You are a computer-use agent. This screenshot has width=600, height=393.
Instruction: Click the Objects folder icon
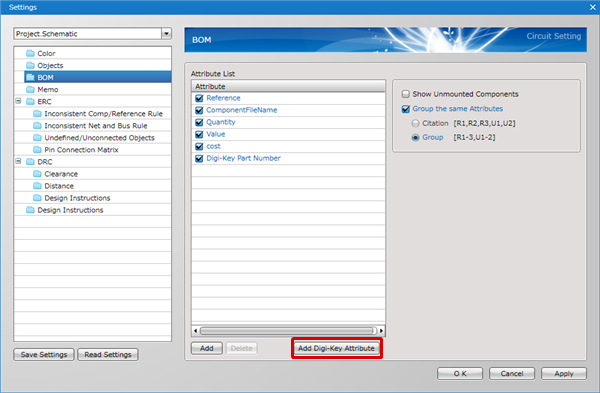(x=30, y=65)
